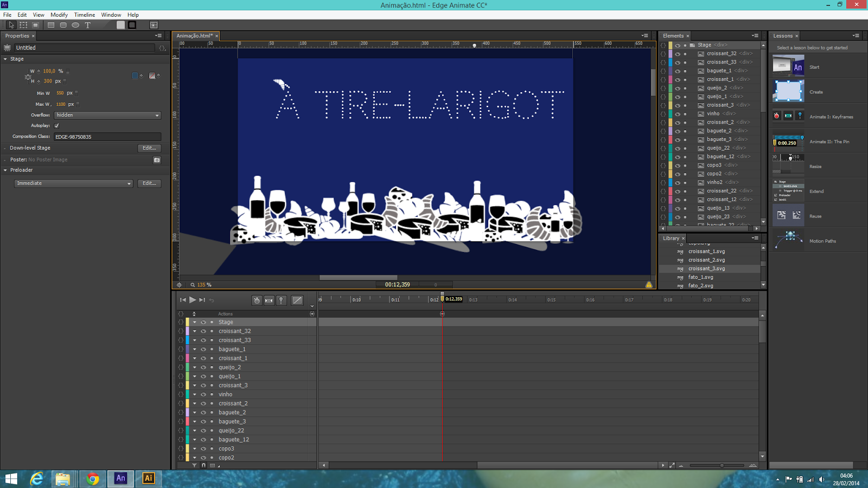Screen dimensions: 868x488
Task: Toggle the Pin button in the timeline
Action: (x=281, y=300)
